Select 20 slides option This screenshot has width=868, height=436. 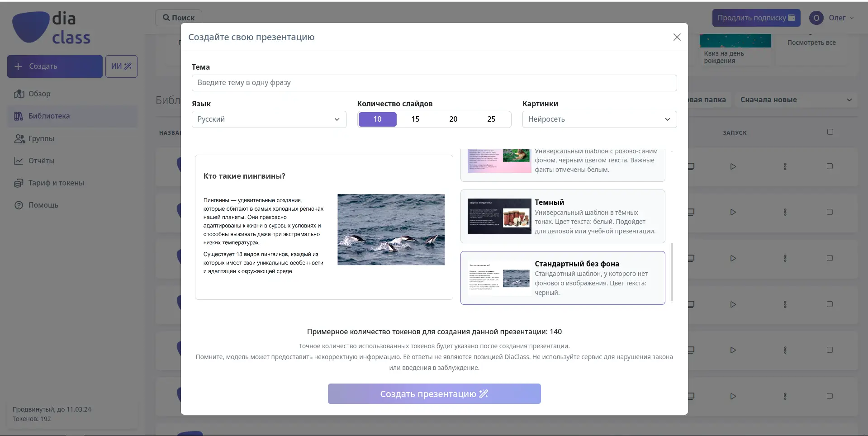(x=453, y=119)
